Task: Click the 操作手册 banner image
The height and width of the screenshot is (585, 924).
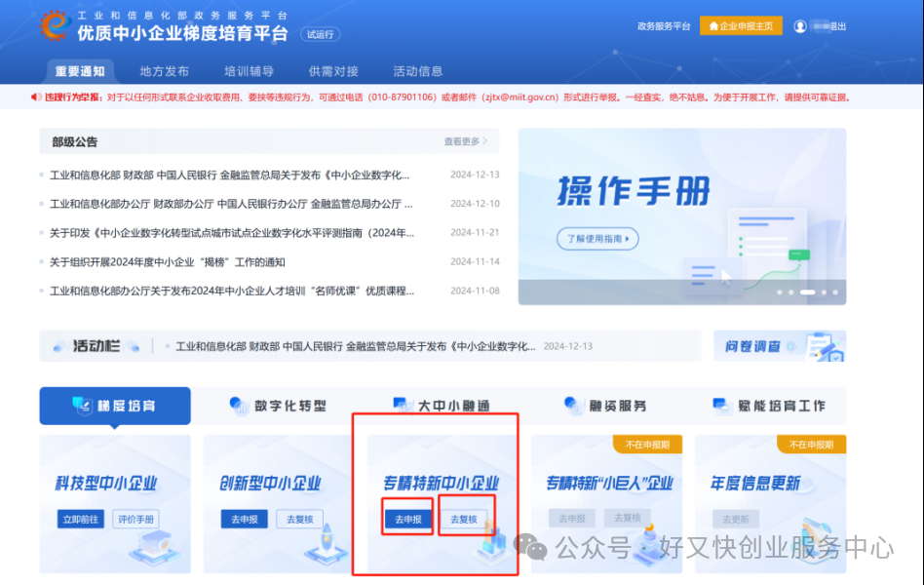Action: point(682,216)
